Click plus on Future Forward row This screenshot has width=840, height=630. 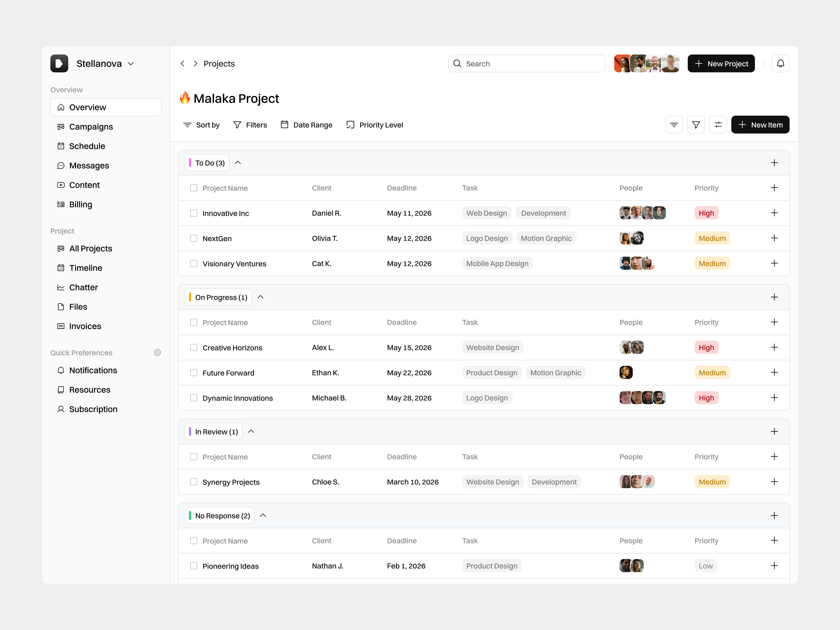click(774, 372)
